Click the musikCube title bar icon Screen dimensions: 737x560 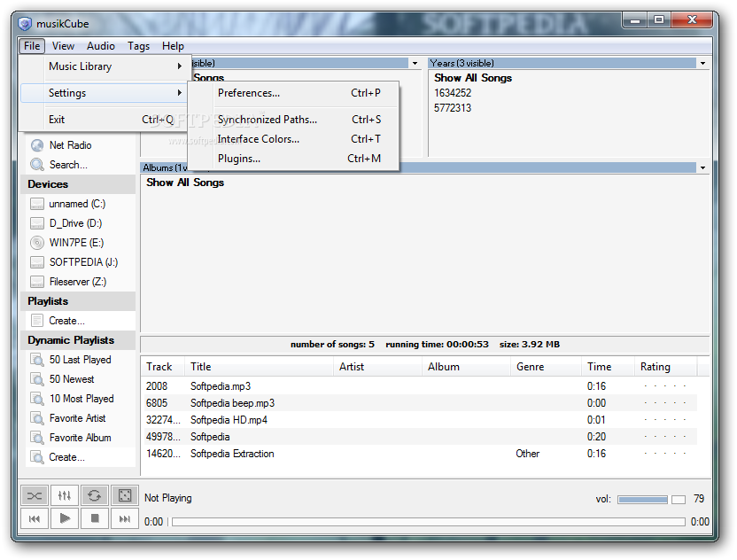[25, 24]
